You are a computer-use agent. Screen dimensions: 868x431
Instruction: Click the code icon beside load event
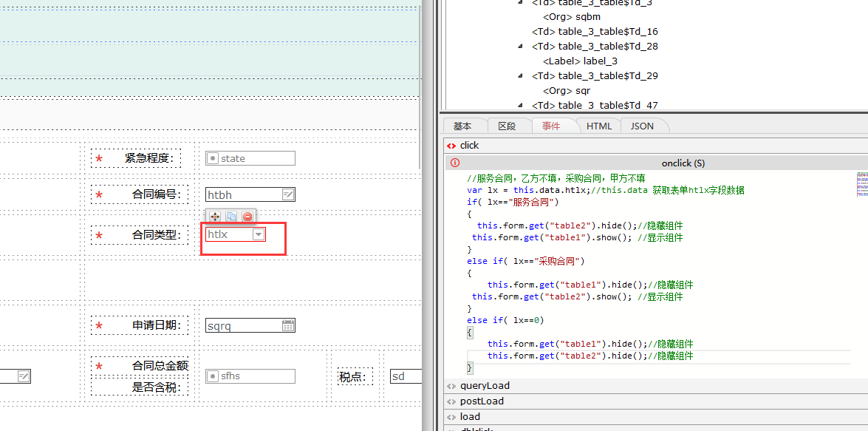coord(451,417)
